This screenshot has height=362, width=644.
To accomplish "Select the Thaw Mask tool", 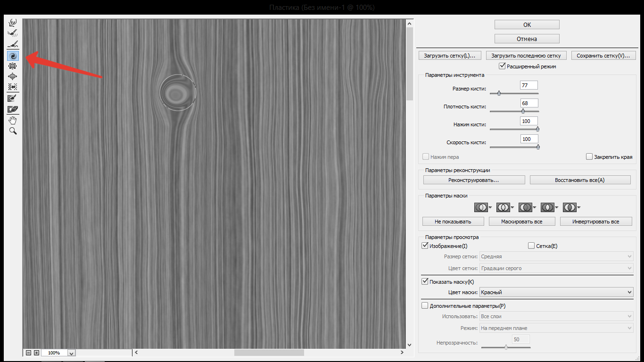I will point(13,109).
